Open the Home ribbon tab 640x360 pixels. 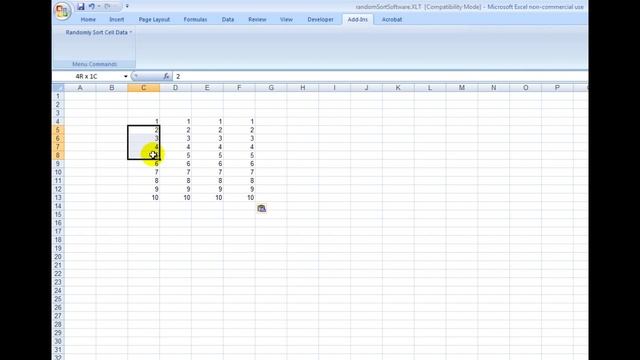point(88,20)
